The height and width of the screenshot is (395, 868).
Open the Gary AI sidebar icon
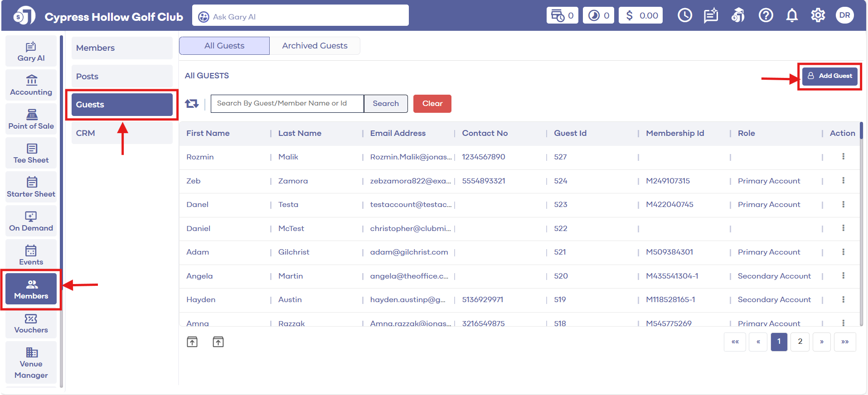[31, 52]
